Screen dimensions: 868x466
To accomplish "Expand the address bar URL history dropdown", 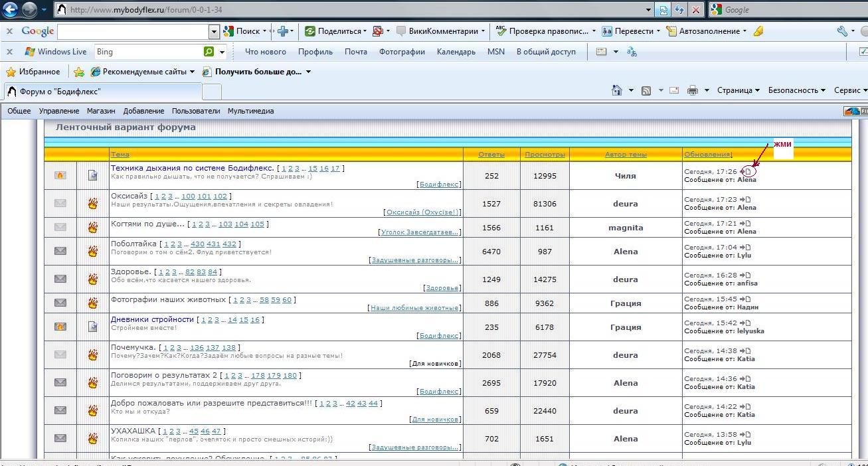I will [x=649, y=10].
